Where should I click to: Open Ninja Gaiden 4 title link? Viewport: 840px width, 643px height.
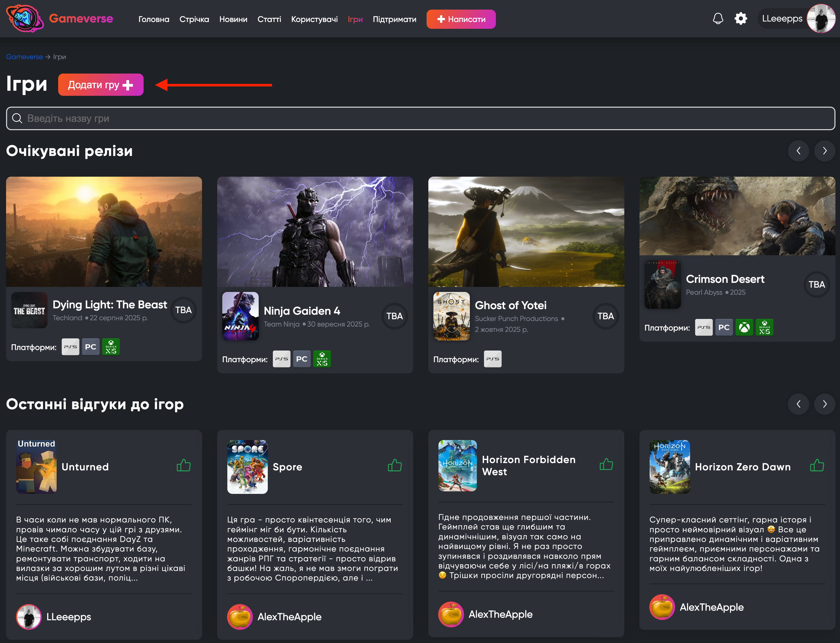click(302, 311)
